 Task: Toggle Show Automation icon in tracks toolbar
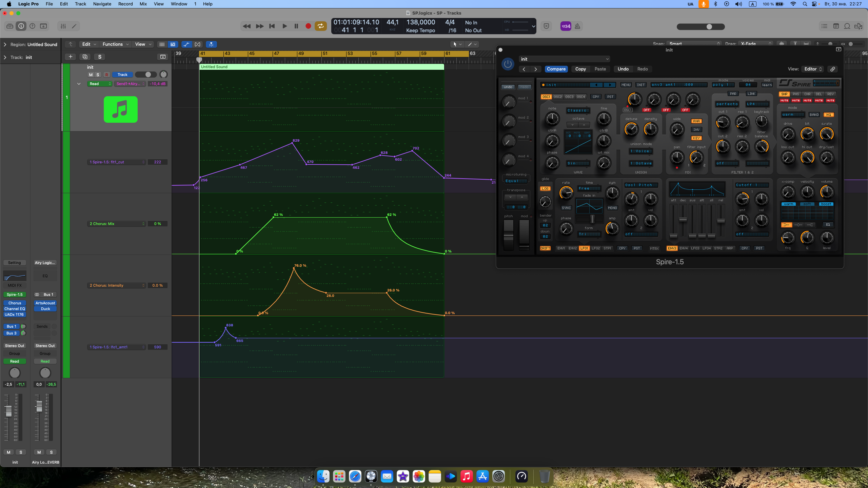pyautogui.click(x=186, y=44)
